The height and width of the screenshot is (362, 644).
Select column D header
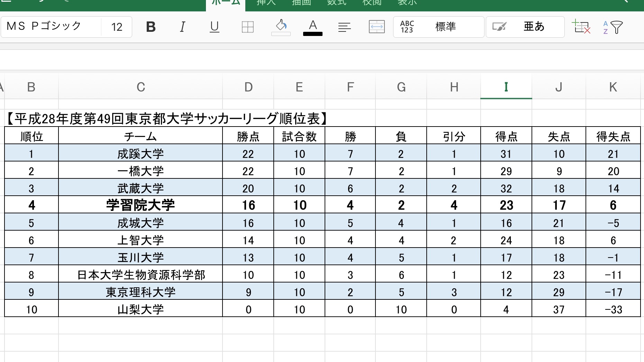[x=248, y=87]
